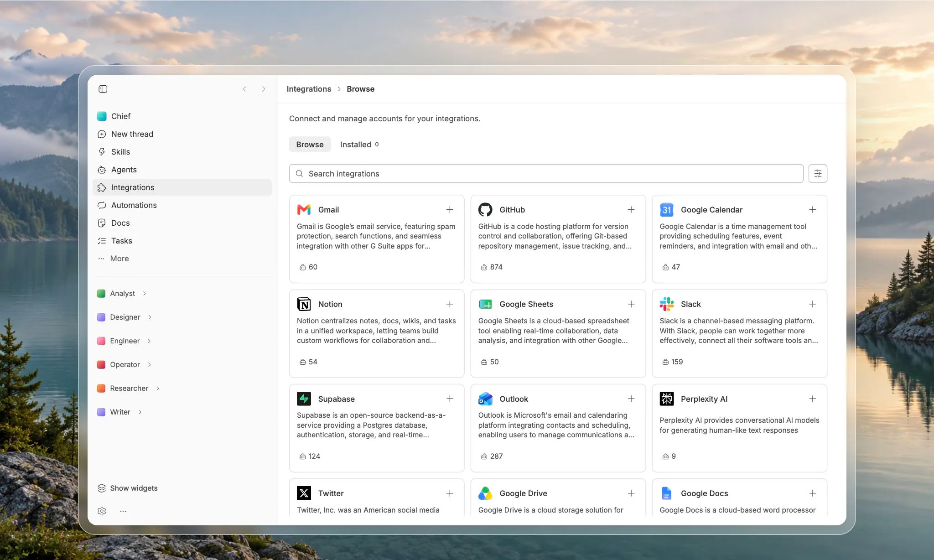The image size is (934, 560).
Task: Expand the Analyst agent chevron
Action: [145, 294]
